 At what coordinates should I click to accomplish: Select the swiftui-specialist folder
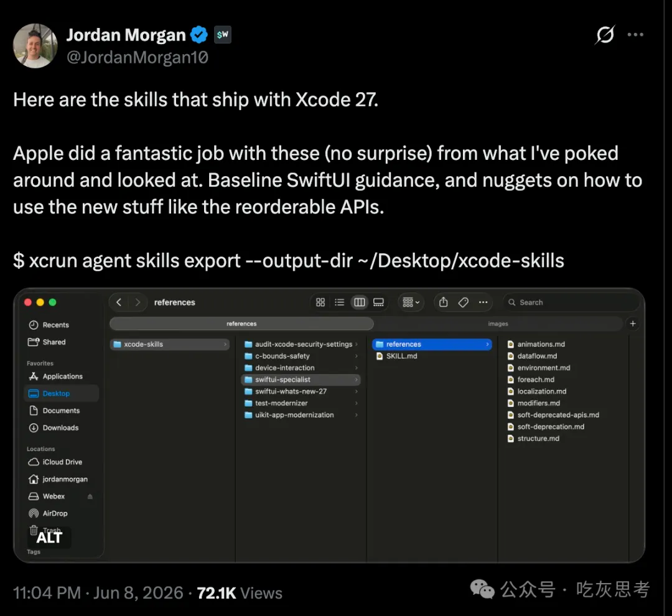pos(301,380)
